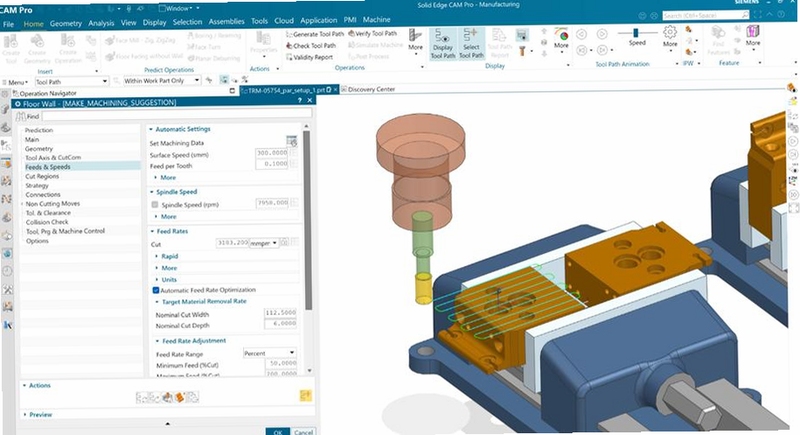Open Within Work Part Only dropdown
This screenshot has height=435, width=800.
(x=162, y=81)
